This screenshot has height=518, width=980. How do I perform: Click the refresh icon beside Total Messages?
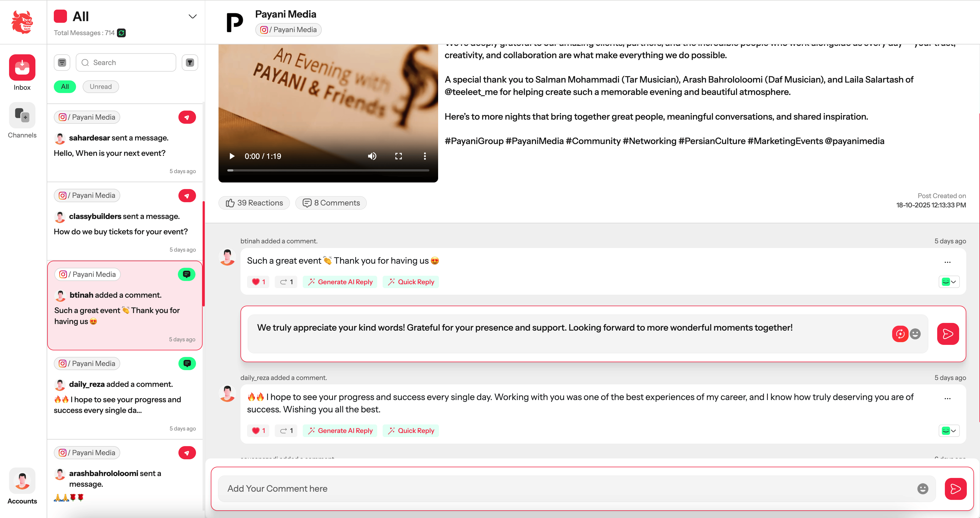point(121,33)
